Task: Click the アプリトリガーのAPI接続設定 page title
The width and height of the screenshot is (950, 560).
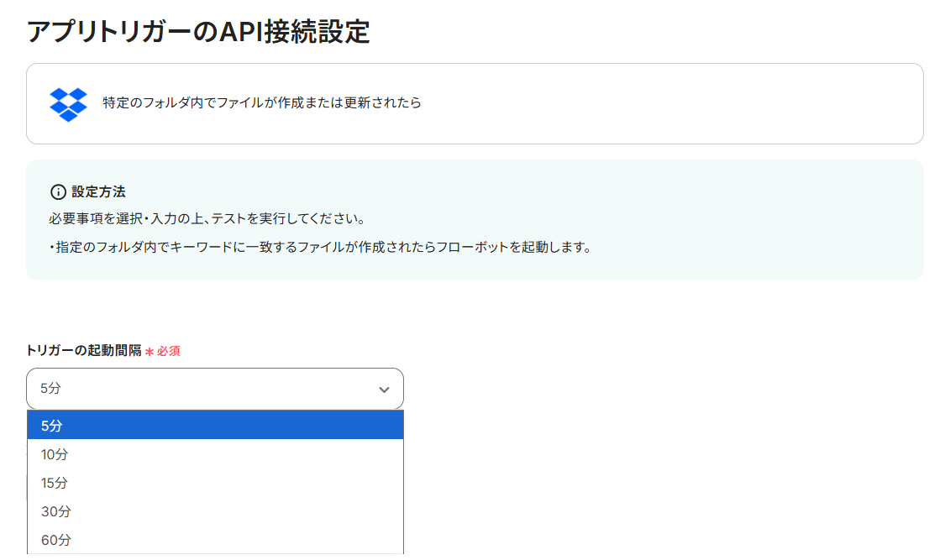Action: [x=198, y=31]
